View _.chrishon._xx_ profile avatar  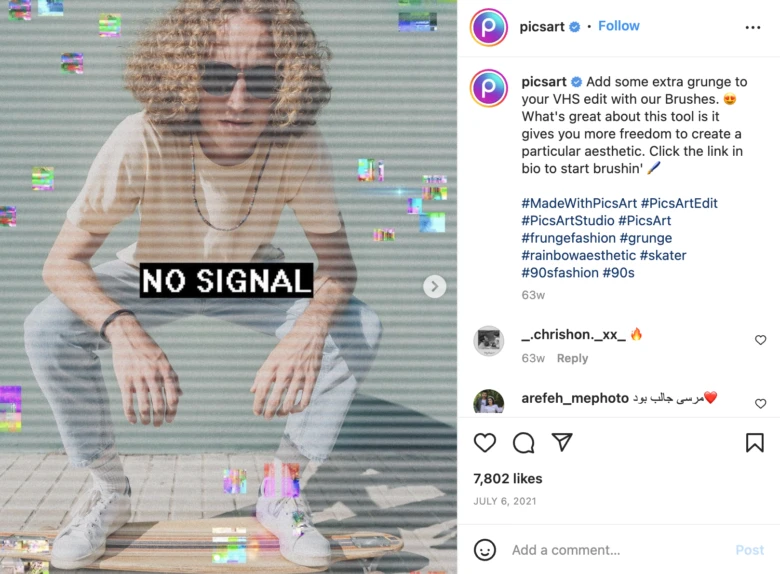click(x=488, y=341)
